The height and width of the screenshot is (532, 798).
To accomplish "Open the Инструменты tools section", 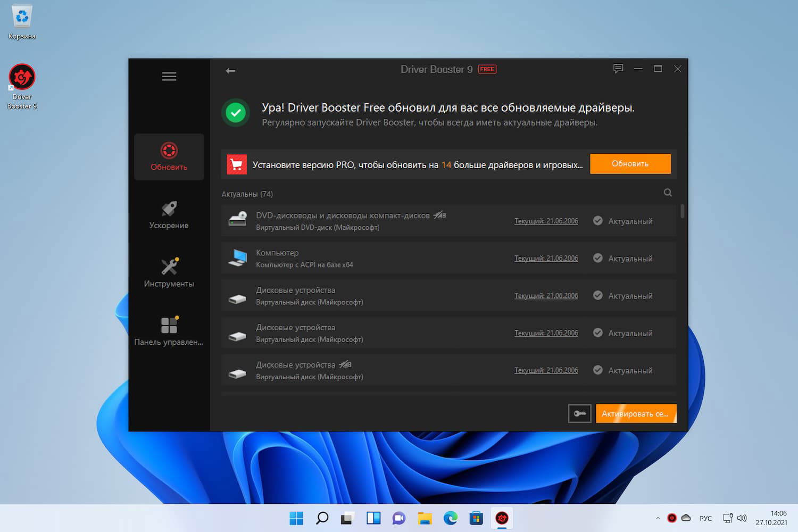I will point(169,273).
